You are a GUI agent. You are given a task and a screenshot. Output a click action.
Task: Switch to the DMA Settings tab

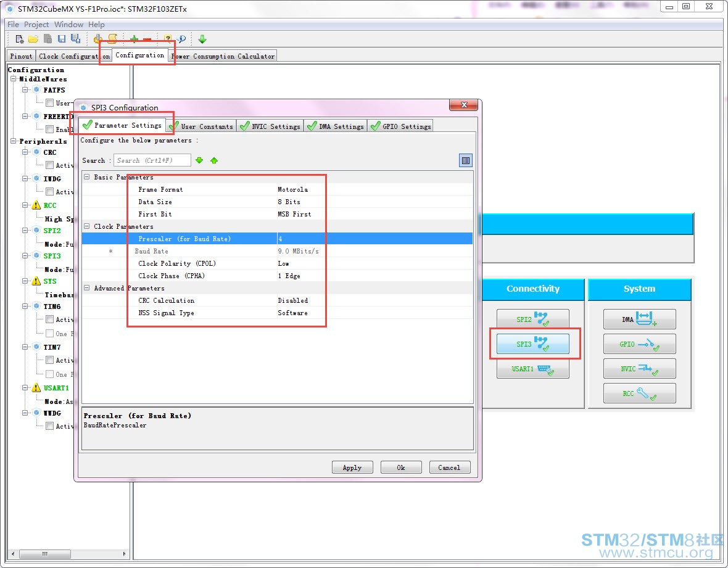(336, 126)
